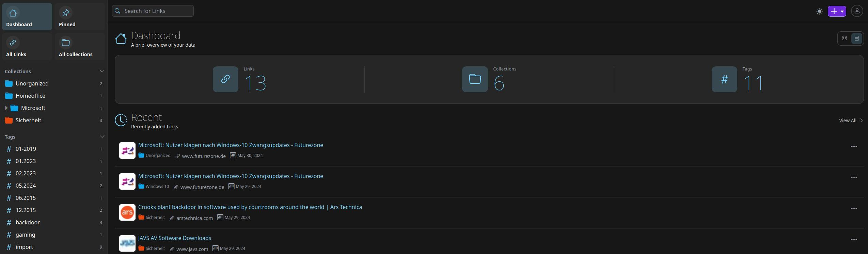Select the import tag
This screenshot has height=254, width=868.
click(54, 247)
